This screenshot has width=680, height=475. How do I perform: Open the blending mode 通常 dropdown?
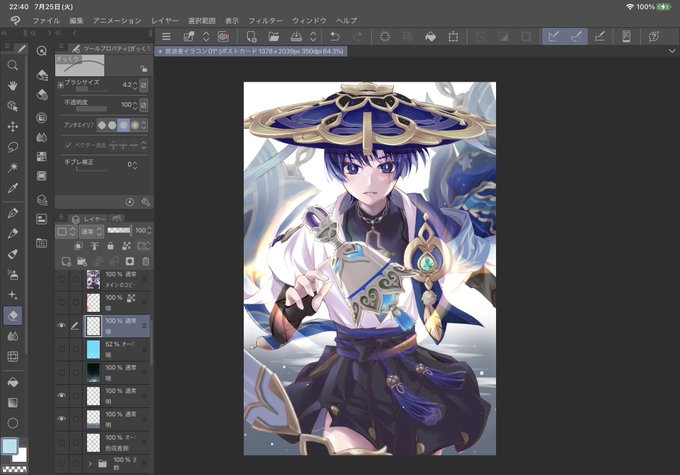pyautogui.click(x=92, y=231)
